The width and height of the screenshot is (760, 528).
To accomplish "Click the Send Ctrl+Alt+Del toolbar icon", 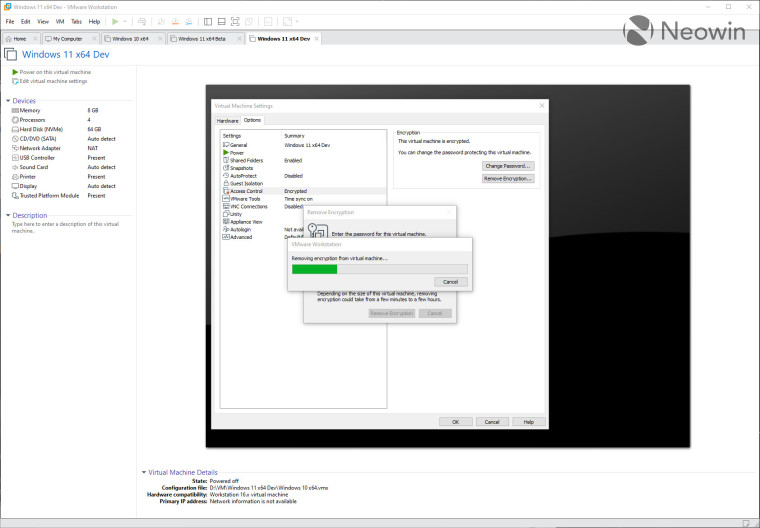I will (142, 21).
